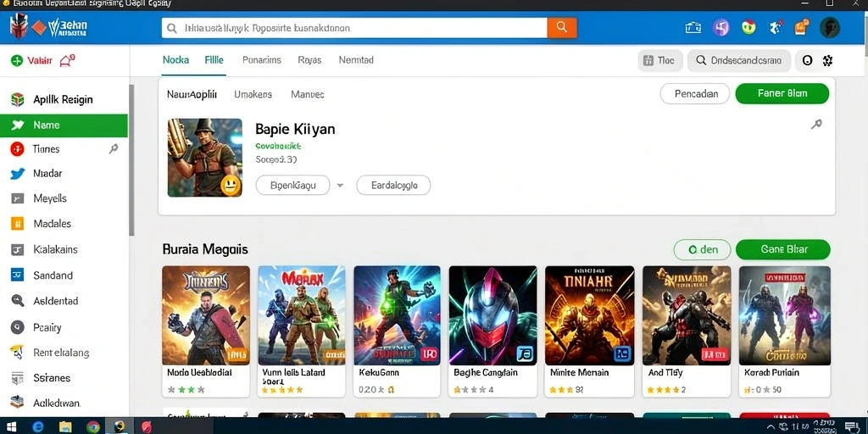Switch to the Ponarims tab

click(x=261, y=60)
